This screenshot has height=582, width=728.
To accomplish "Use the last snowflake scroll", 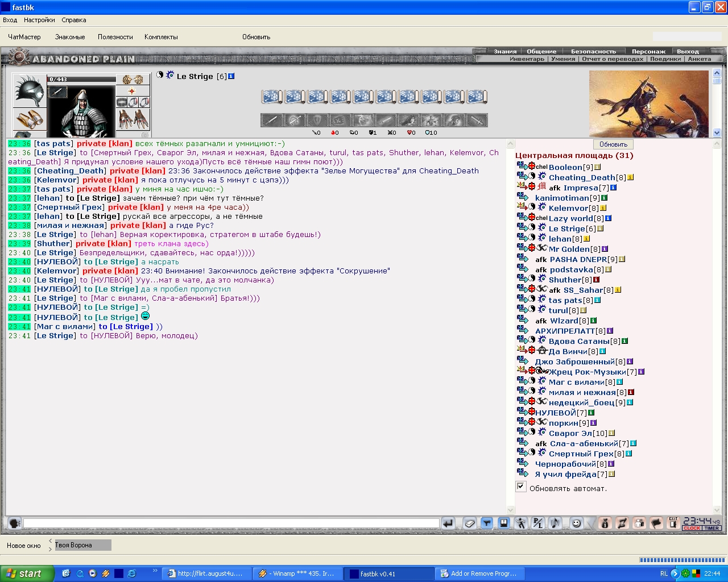I will point(477,97).
